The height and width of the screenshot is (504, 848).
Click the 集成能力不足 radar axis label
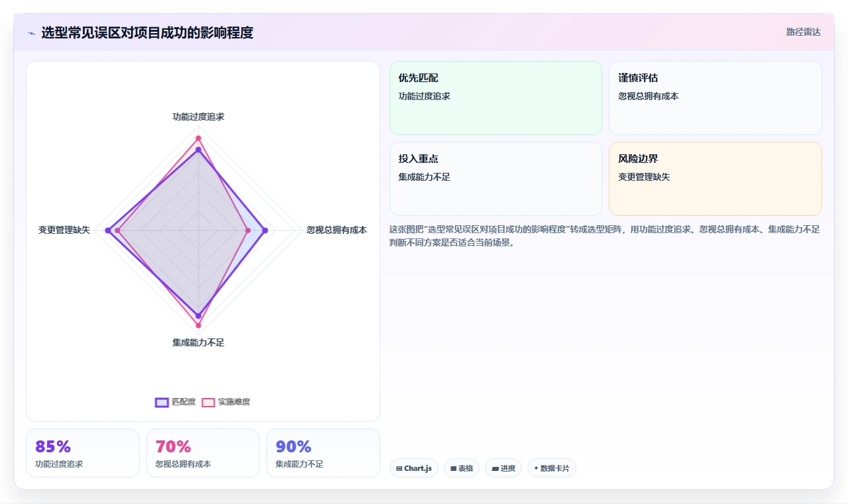click(198, 342)
